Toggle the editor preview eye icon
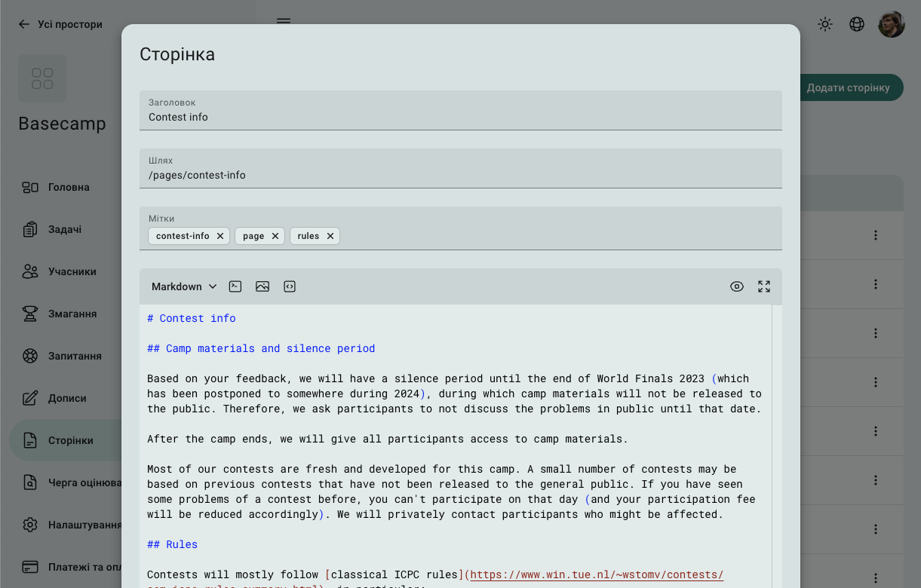The image size is (921, 588). pos(737,286)
